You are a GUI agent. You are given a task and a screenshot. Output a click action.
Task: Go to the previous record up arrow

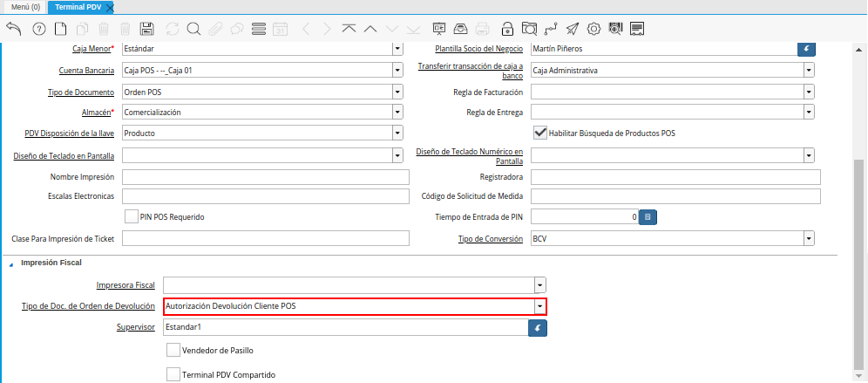(370, 29)
